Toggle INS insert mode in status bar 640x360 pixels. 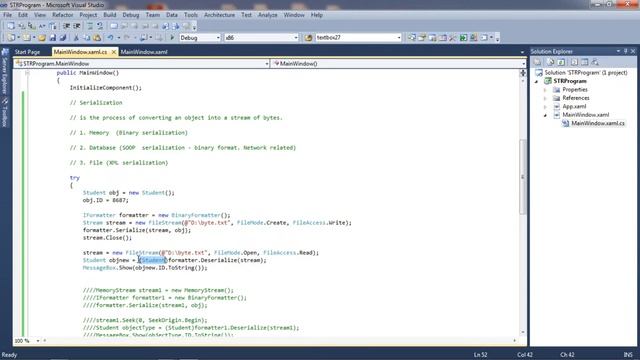pos(628,355)
